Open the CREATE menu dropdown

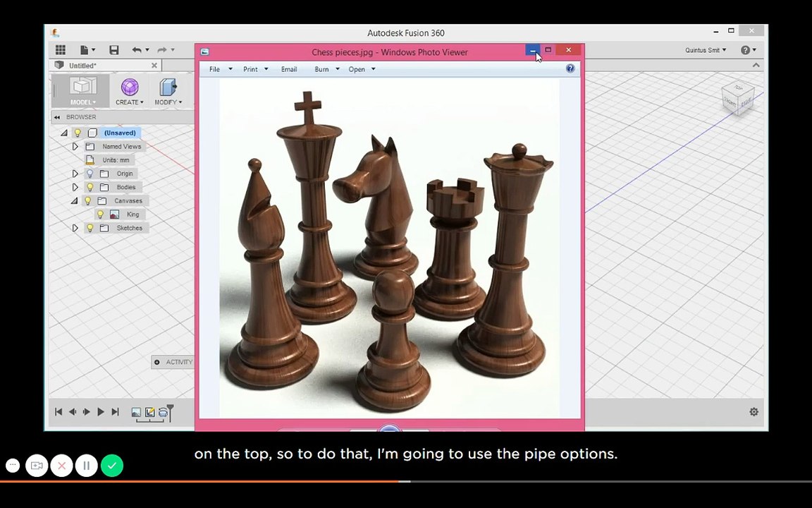click(130, 102)
